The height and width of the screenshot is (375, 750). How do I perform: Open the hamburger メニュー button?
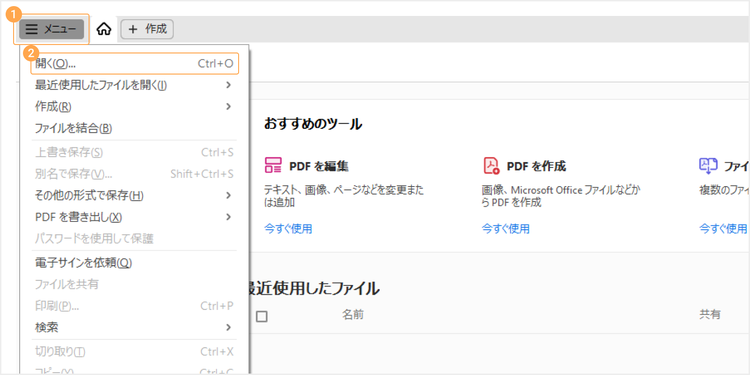click(52, 29)
